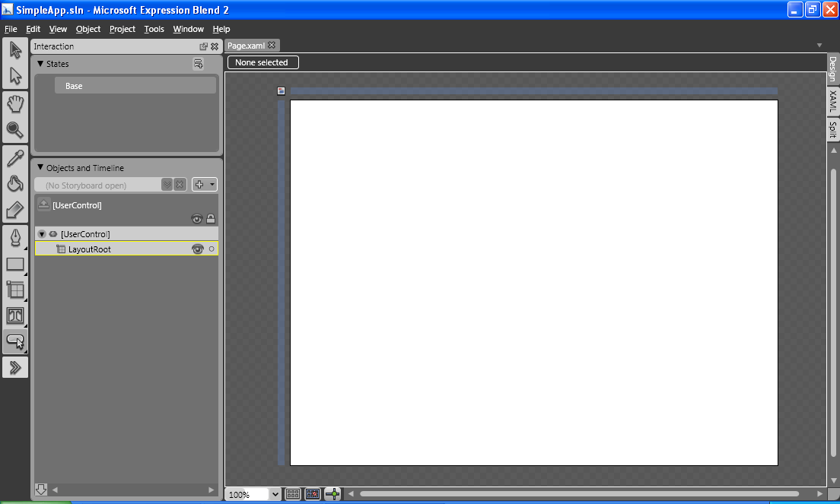This screenshot has width=840, height=504.
Task: Click artboard vertical scrollbar thumb
Action: point(833,313)
